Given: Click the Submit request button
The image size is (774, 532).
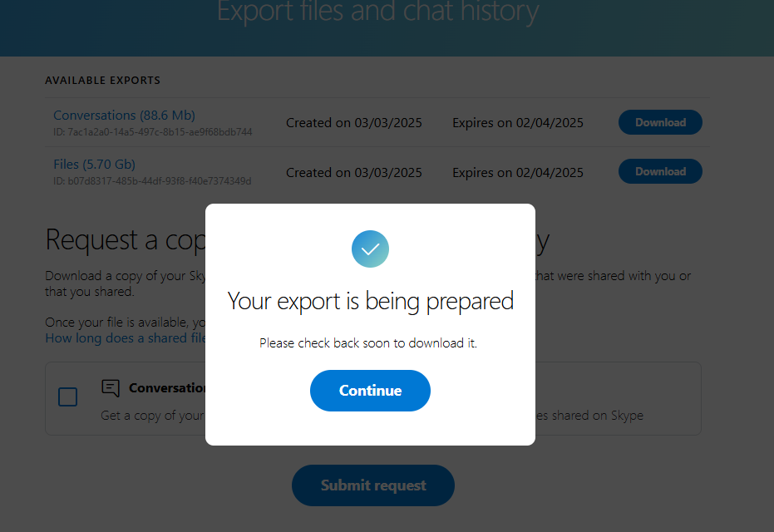Looking at the screenshot, I should pyautogui.click(x=373, y=485).
